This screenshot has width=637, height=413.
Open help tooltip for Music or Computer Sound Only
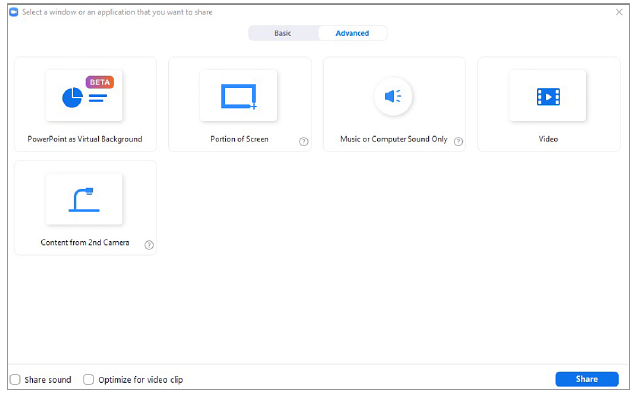point(458,141)
